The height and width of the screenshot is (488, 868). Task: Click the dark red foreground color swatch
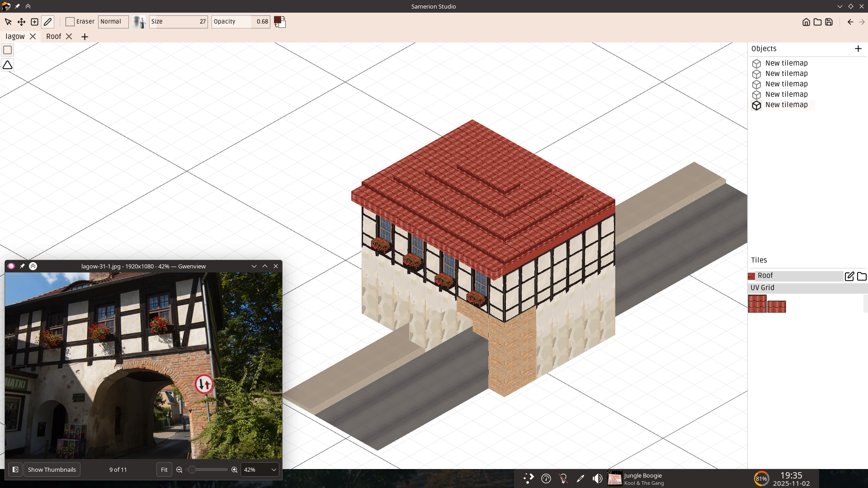[x=278, y=20]
